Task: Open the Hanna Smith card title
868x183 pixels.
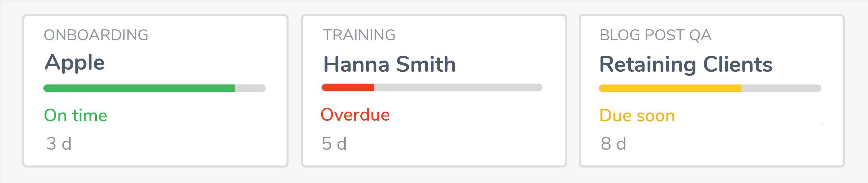Action: [389, 64]
